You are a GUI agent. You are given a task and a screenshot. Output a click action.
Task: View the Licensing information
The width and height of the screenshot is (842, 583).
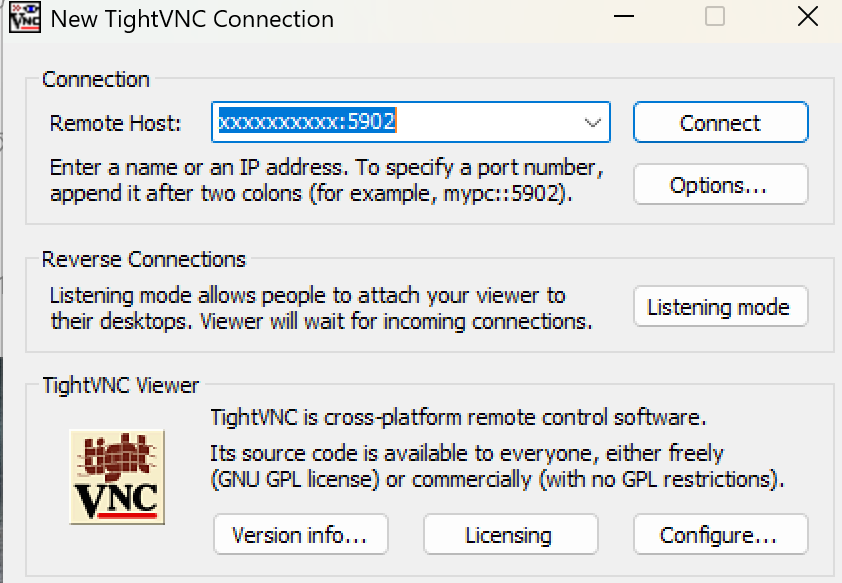pyautogui.click(x=510, y=535)
